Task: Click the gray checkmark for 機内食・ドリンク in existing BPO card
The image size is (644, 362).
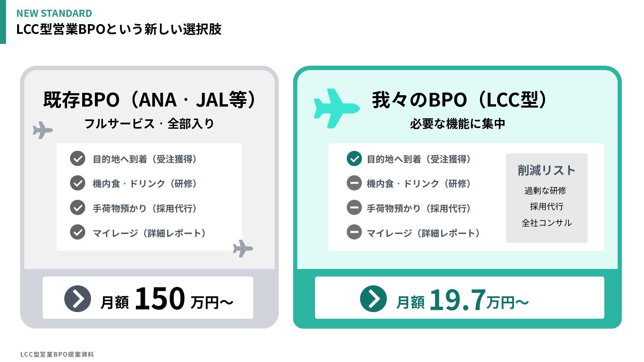Action: click(77, 183)
